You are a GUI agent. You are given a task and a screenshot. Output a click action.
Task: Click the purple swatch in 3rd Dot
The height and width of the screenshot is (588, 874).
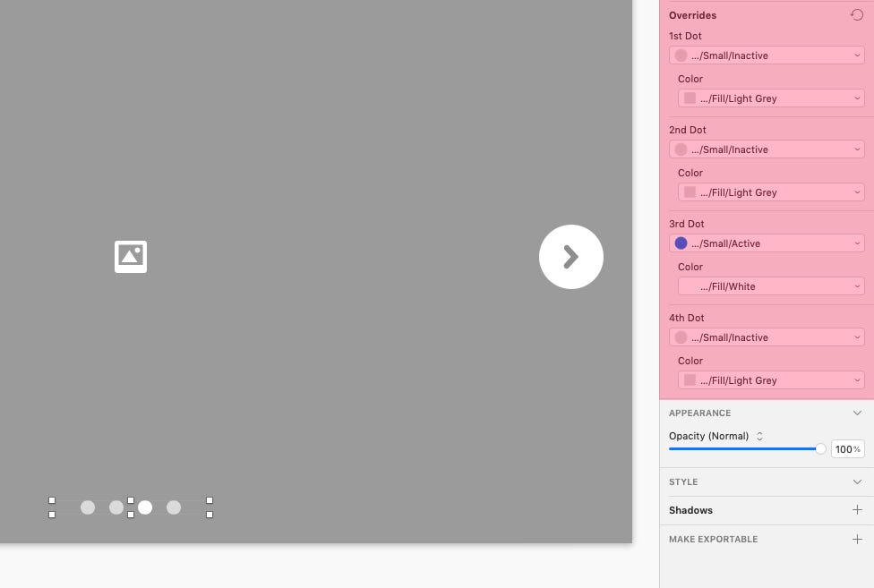point(681,243)
